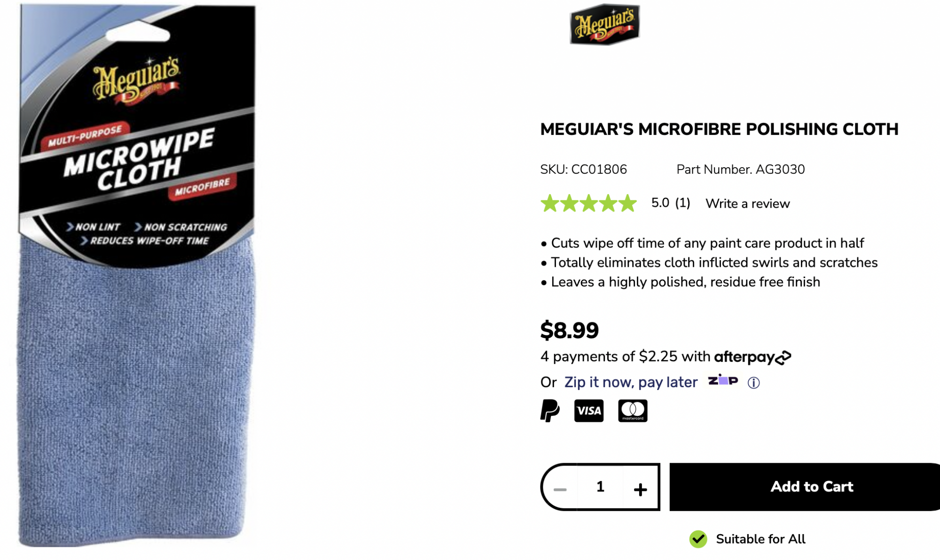The width and height of the screenshot is (940, 560).
Task: Click the product title heading
Action: (x=719, y=129)
